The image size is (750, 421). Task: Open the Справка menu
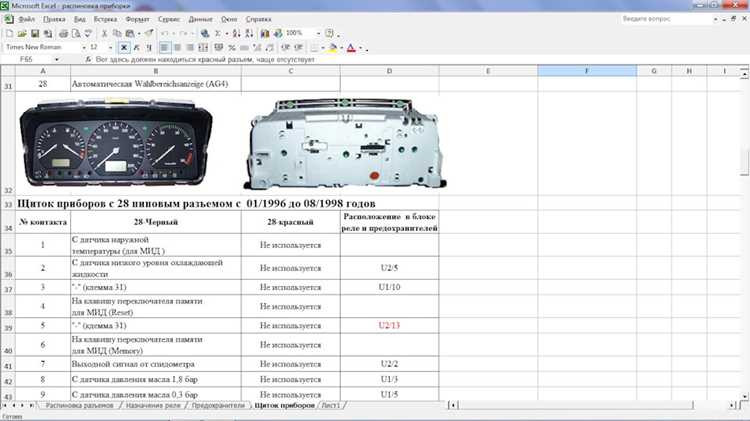pyautogui.click(x=258, y=19)
